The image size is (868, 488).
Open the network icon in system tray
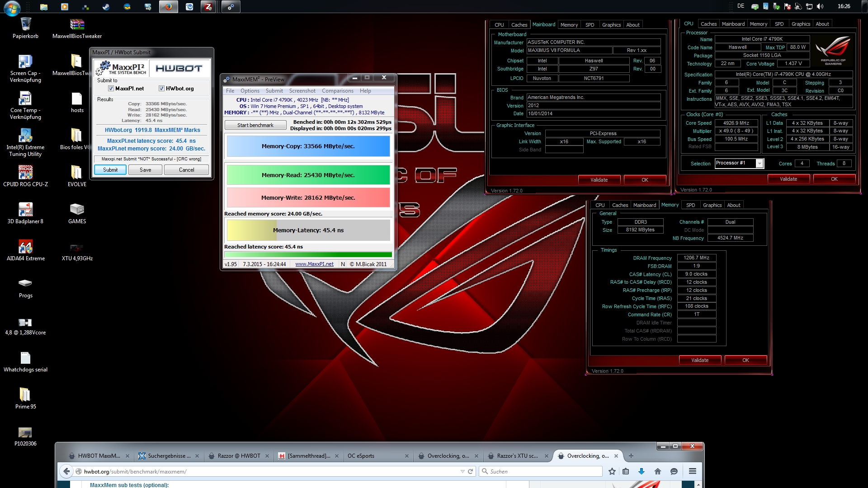click(x=809, y=6)
